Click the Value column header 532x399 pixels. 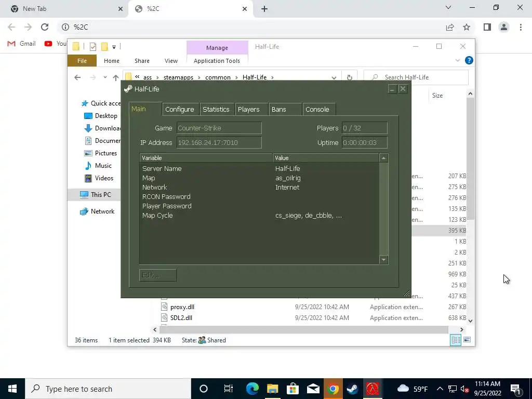pos(326,158)
